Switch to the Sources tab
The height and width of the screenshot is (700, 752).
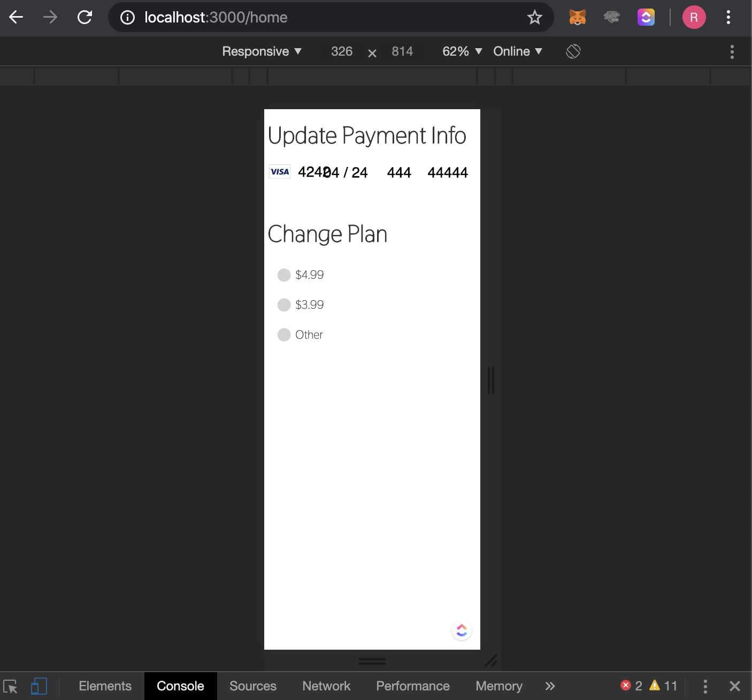click(253, 686)
